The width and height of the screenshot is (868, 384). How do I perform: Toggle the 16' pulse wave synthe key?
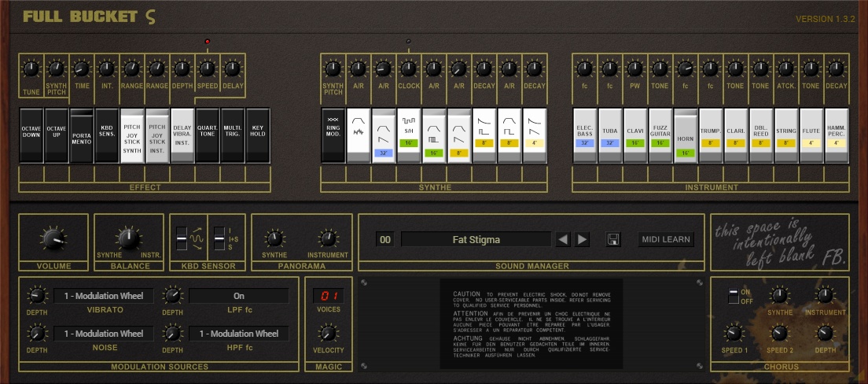click(x=434, y=135)
